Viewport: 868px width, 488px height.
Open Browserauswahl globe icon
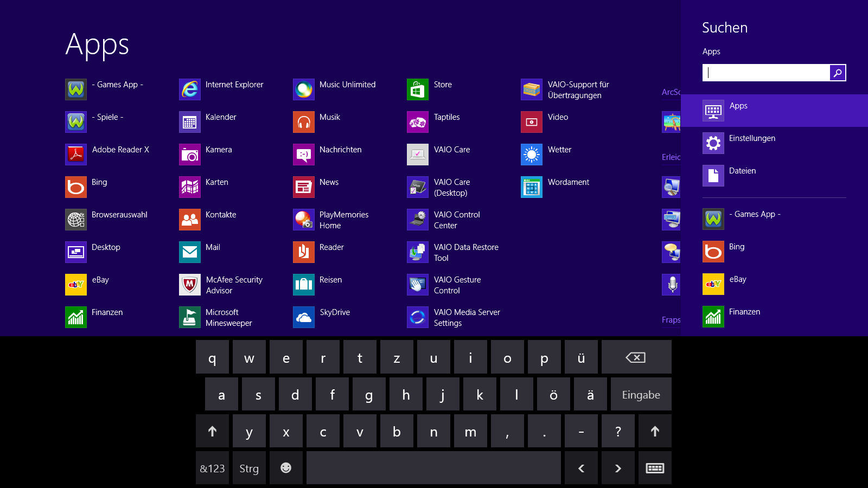(76, 220)
